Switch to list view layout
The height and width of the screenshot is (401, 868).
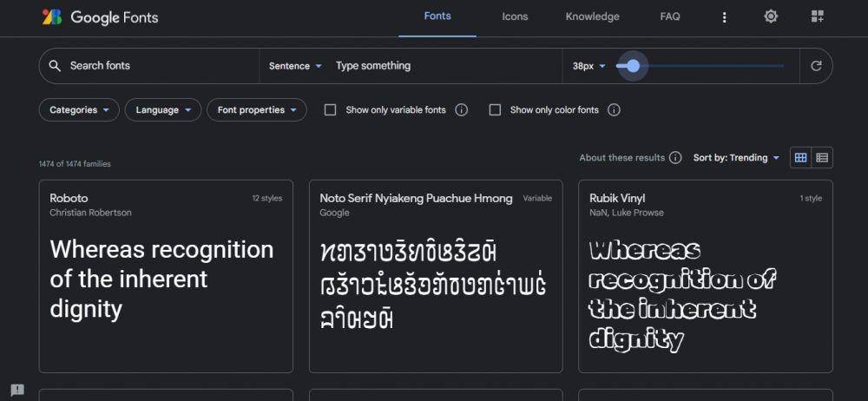(x=822, y=158)
